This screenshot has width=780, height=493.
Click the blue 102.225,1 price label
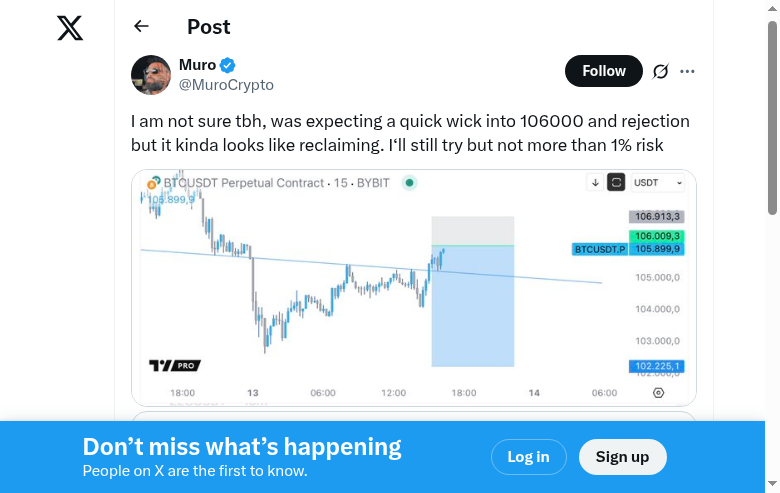[656, 366]
